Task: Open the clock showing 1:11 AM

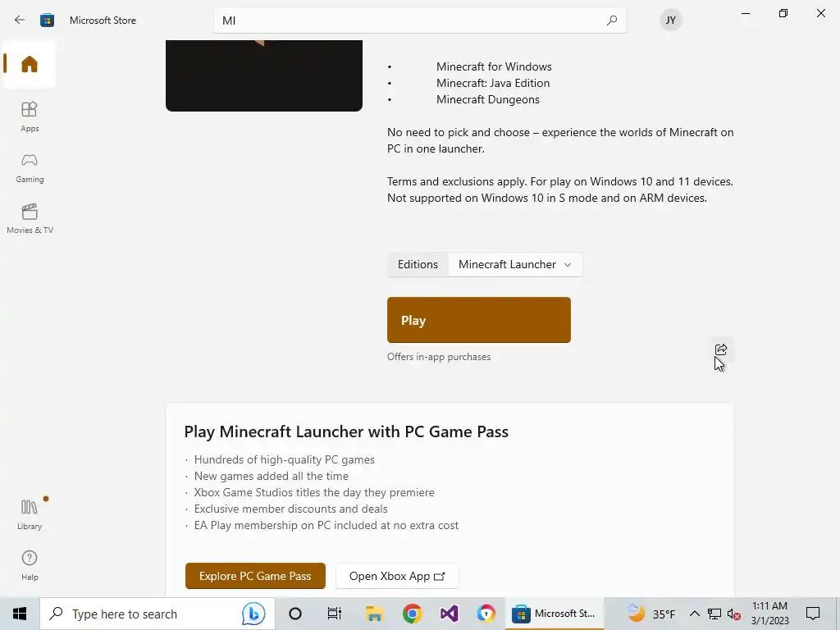Action: point(769,614)
